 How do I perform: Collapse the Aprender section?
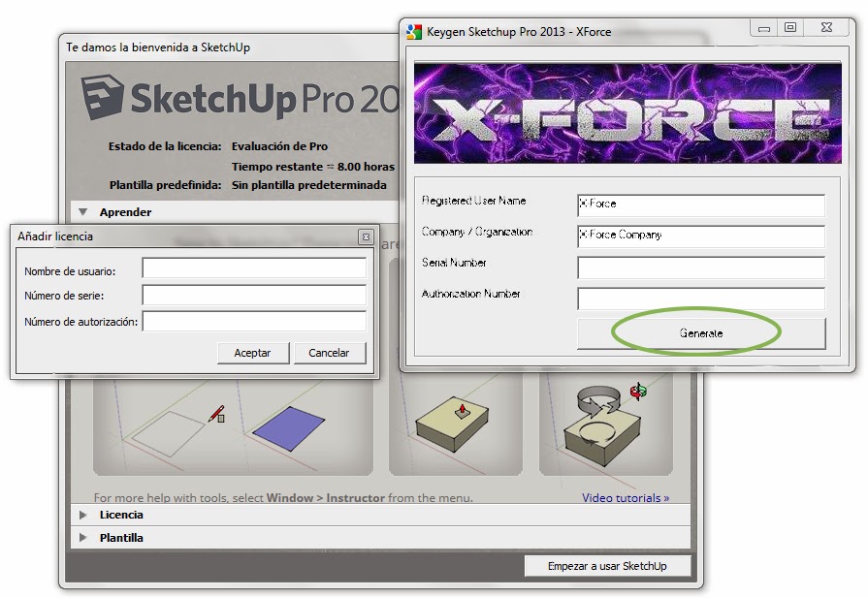[83, 212]
